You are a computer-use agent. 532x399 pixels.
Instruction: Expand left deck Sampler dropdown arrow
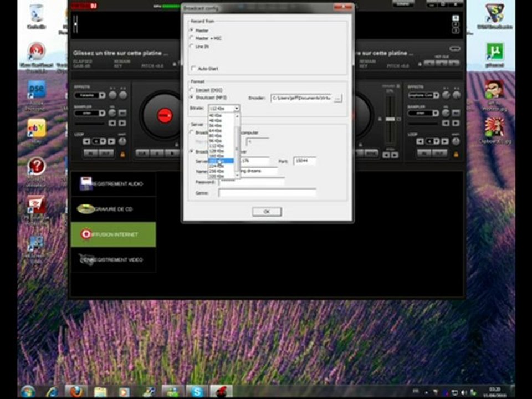(x=102, y=113)
